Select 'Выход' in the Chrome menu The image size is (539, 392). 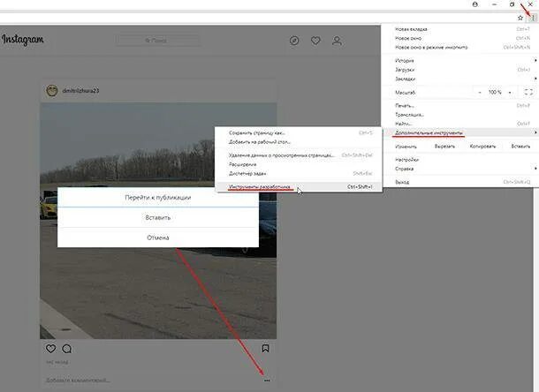coord(459,182)
